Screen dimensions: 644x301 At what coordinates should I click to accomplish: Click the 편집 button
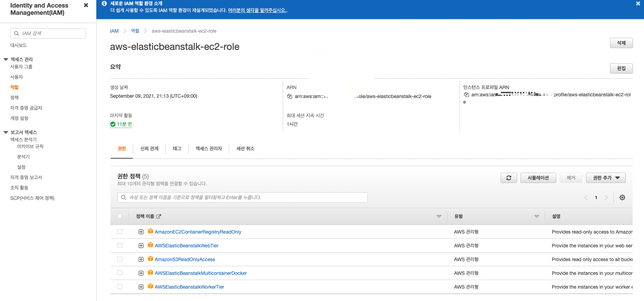(x=621, y=68)
